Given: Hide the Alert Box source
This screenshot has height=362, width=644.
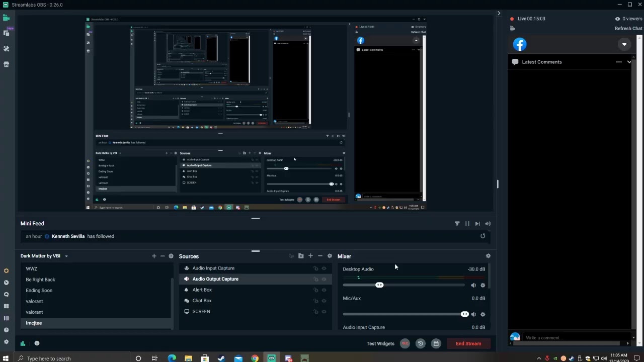Looking at the screenshot, I should point(324,290).
